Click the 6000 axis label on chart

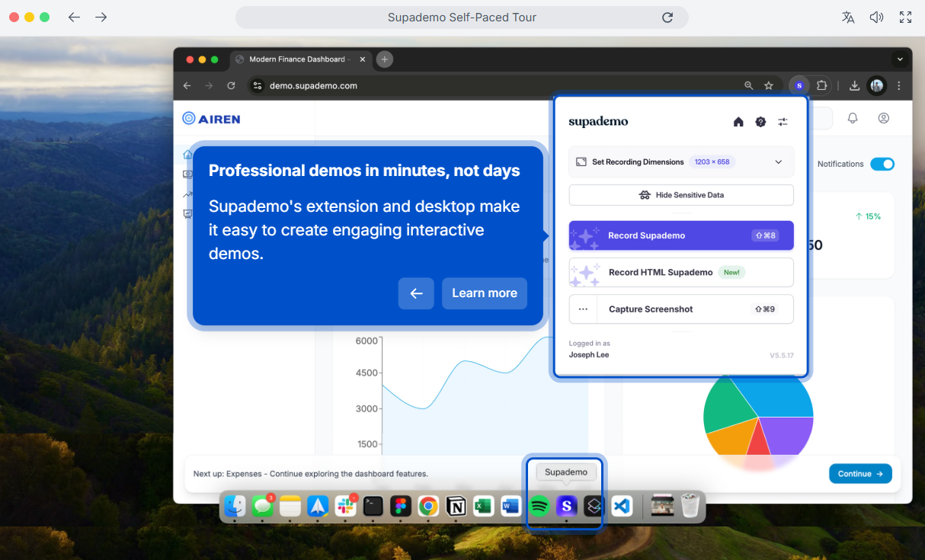366,341
